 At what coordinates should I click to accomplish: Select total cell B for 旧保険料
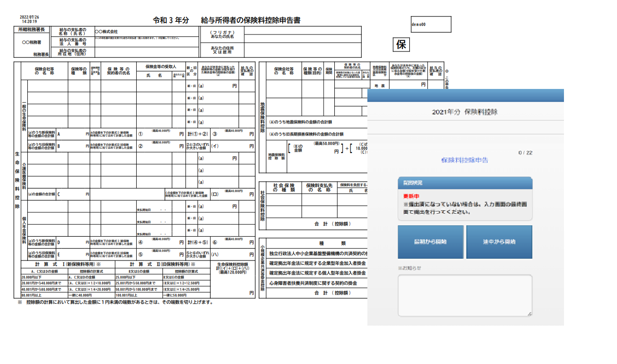pos(73,146)
